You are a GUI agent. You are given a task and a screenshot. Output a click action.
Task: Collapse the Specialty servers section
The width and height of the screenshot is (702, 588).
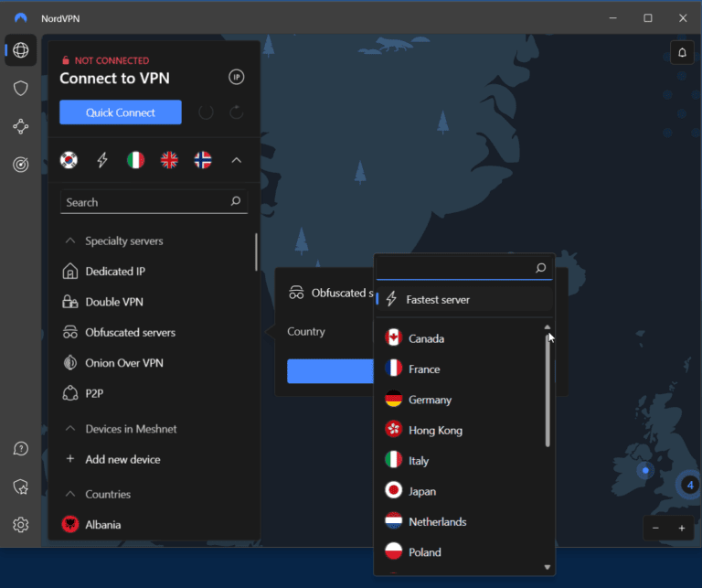(x=70, y=241)
